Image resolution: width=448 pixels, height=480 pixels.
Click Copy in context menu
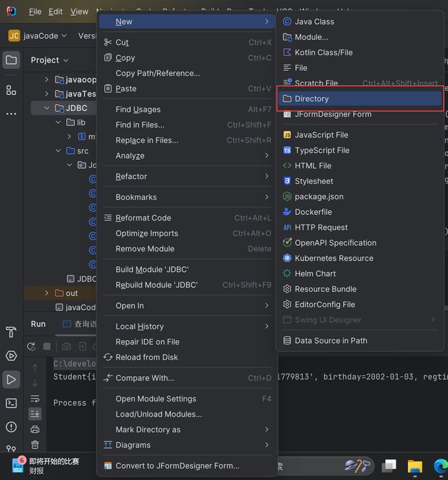point(187,58)
